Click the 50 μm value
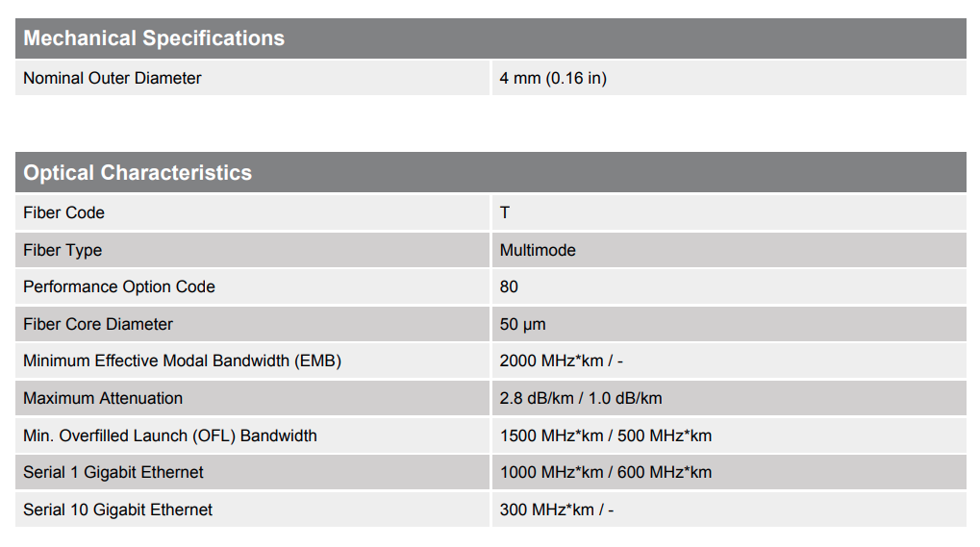 pos(523,324)
